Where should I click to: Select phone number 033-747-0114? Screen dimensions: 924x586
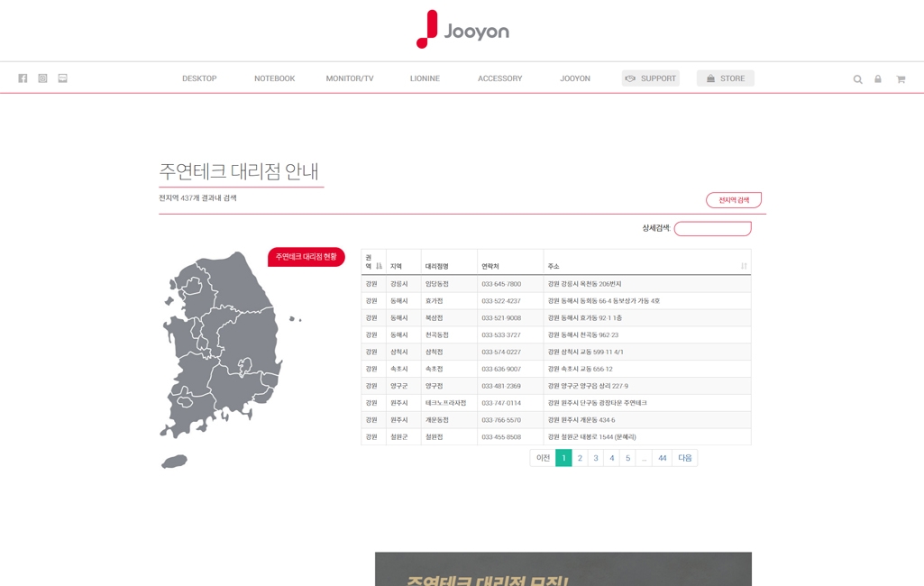501,403
